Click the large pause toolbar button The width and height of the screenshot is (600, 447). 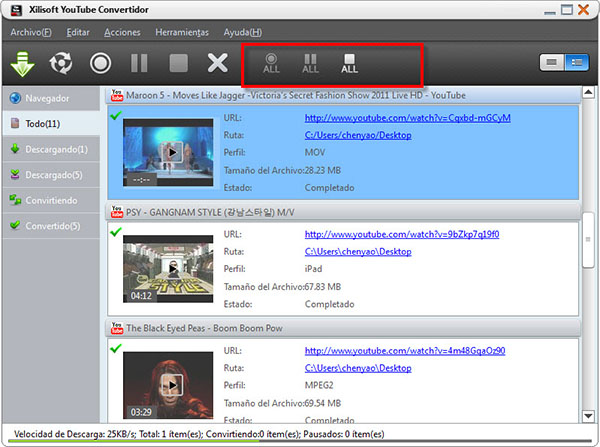139,63
